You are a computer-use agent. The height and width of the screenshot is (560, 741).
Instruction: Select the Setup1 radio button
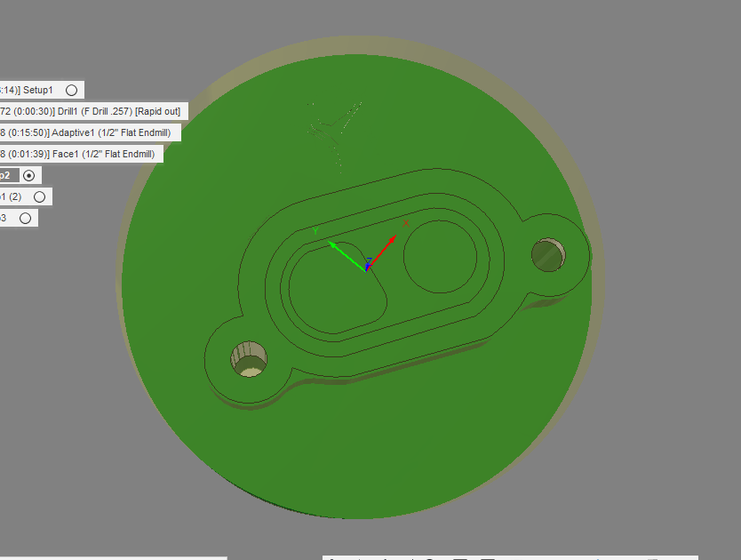pyautogui.click(x=71, y=90)
